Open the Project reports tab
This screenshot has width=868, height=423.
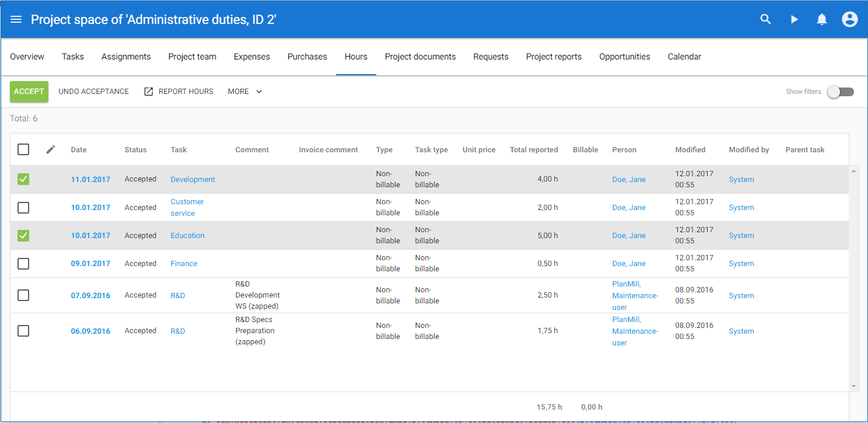tap(554, 57)
